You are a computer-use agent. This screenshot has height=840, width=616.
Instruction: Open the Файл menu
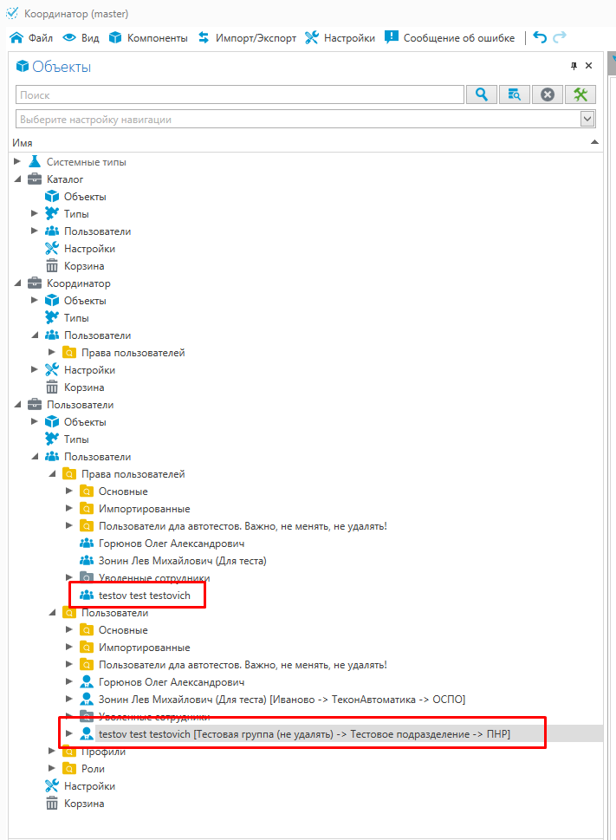pyautogui.click(x=31, y=37)
